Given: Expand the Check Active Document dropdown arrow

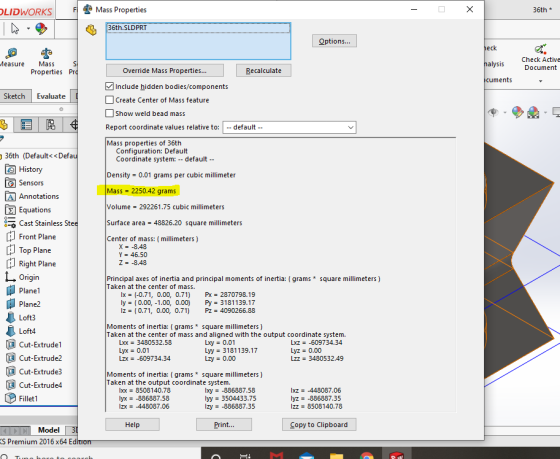Looking at the screenshot, I should point(540,81).
